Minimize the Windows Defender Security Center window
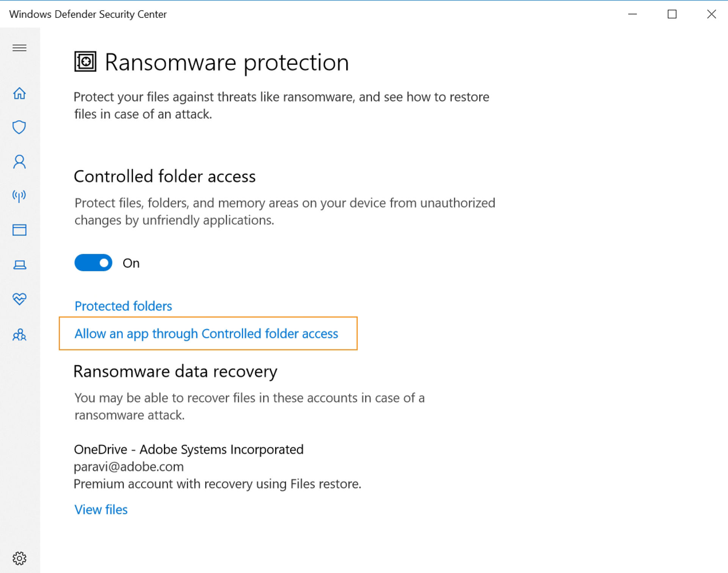 [632, 14]
